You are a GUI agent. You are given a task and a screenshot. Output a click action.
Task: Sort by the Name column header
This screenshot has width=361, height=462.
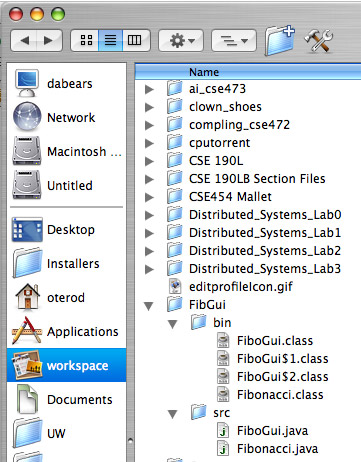point(248,72)
